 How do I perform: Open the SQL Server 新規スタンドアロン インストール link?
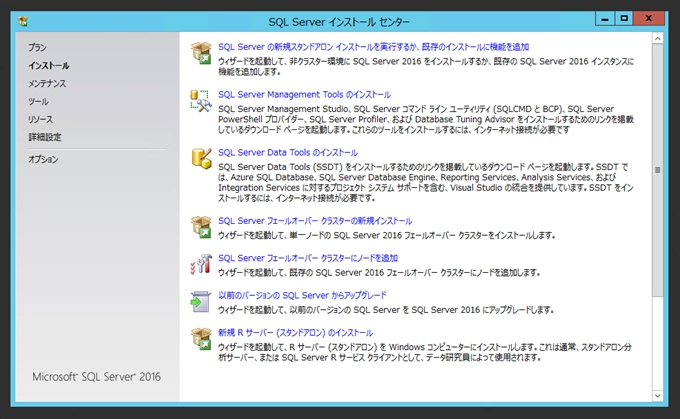coord(373,47)
